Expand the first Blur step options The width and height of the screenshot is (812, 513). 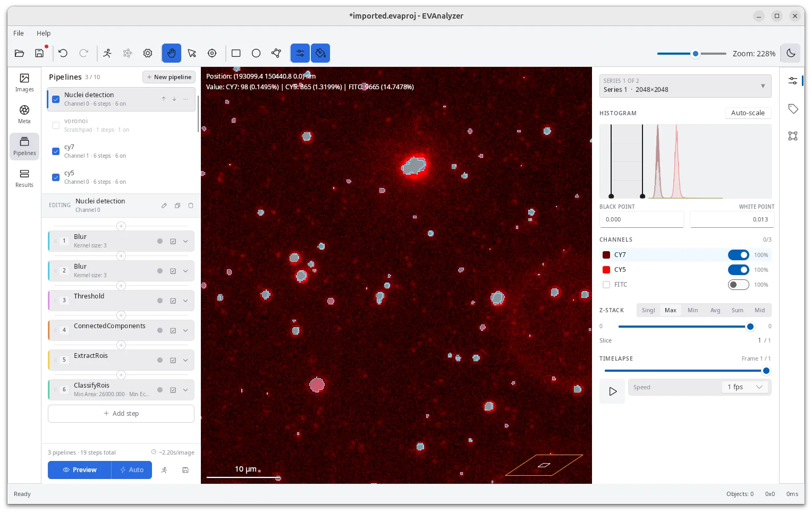[x=185, y=241]
